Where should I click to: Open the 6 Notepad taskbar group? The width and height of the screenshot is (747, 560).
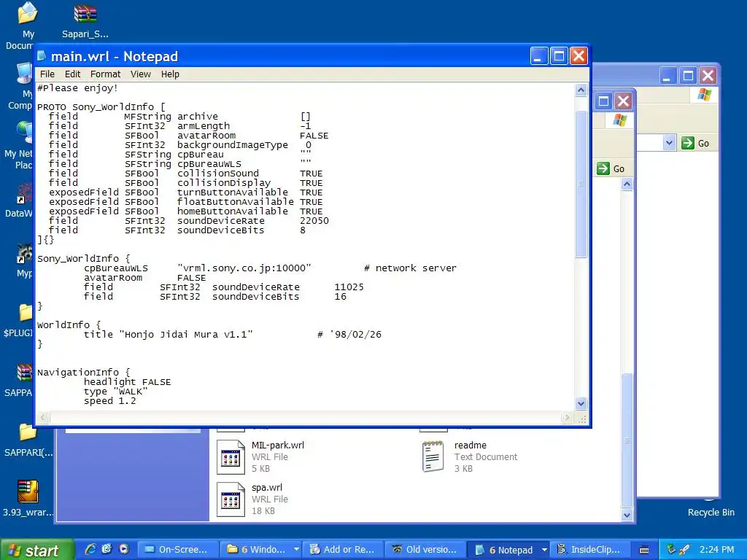(x=508, y=550)
